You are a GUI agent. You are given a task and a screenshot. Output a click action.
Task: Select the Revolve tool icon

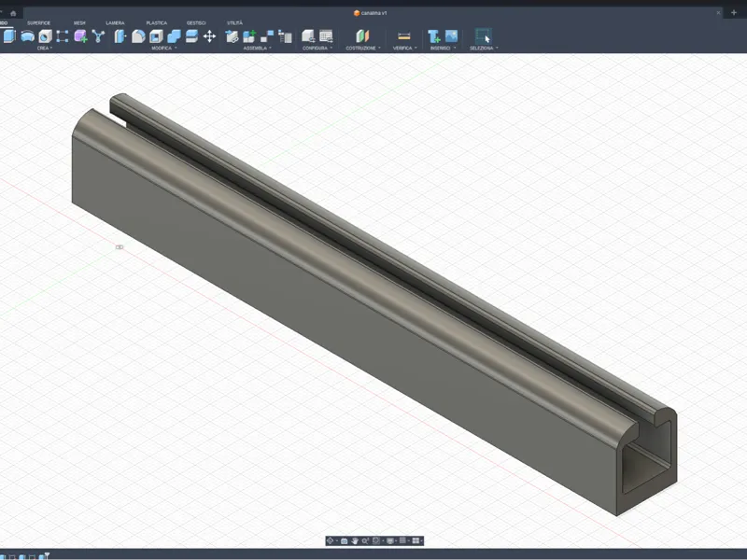[x=27, y=36]
